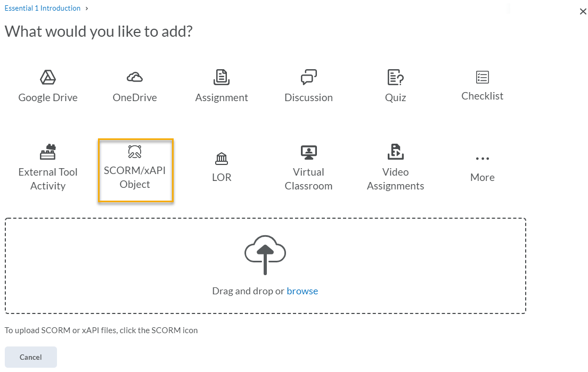Add an Assignment via its icon
Image resolution: width=588 pixels, height=372 pixels.
[222, 78]
